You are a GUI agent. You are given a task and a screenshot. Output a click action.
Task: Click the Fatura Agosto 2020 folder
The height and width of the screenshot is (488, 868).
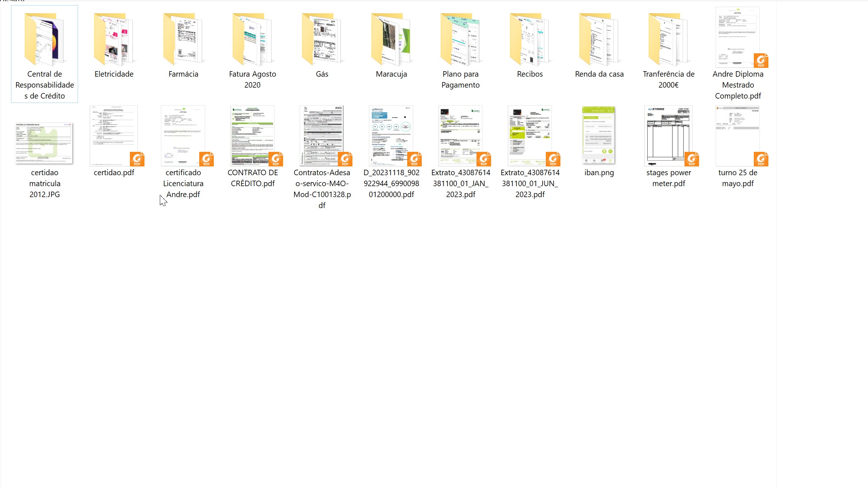pyautogui.click(x=252, y=39)
